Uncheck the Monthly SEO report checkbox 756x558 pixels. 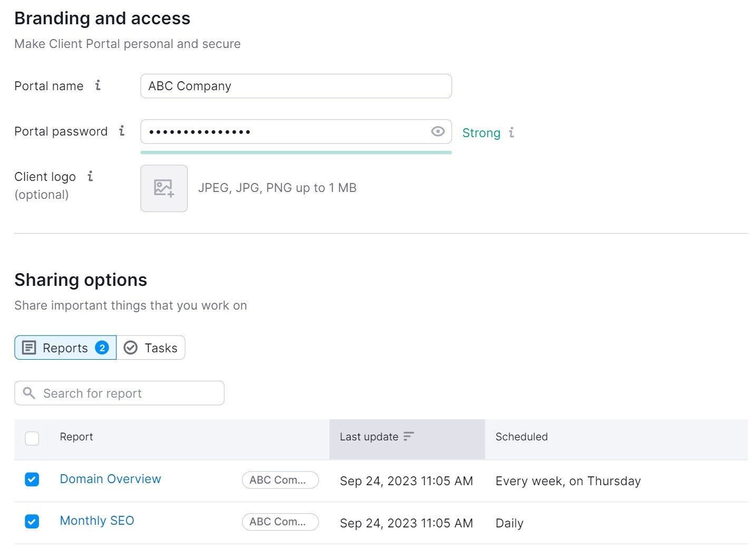(32, 522)
